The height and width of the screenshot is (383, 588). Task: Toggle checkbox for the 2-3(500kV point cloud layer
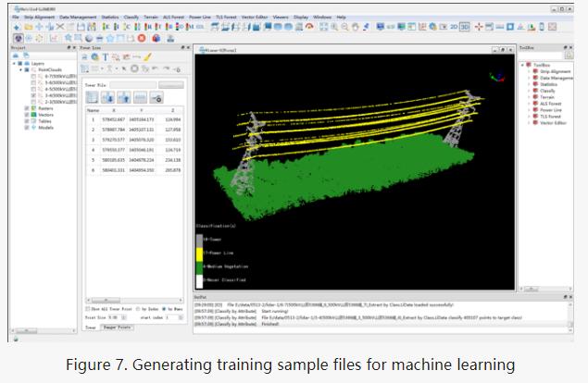point(33,102)
